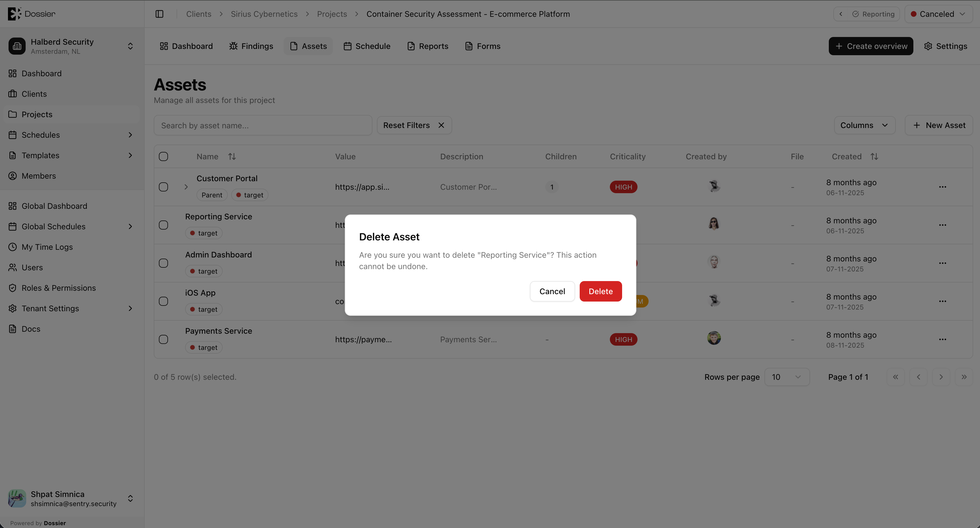The width and height of the screenshot is (980, 528).
Task: Open the Docs page icon
Action: pyautogui.click(x=13, y=329)
